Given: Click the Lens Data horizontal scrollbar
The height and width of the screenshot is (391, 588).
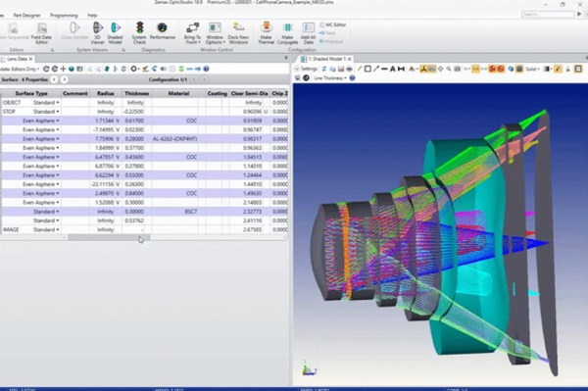Looking at the screenshot, I should pos(109,238).
